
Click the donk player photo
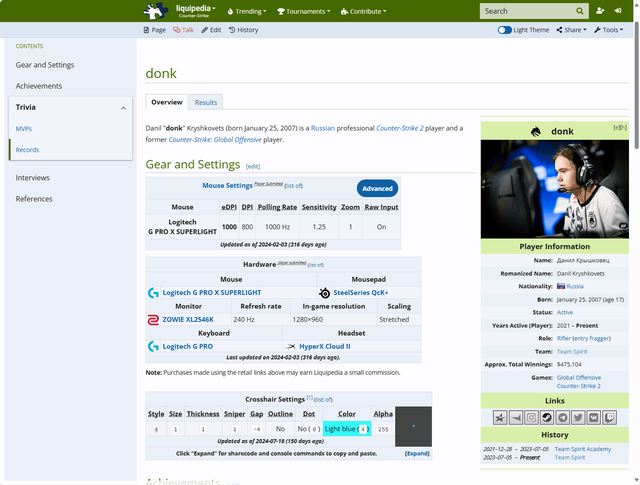point(555,189)
